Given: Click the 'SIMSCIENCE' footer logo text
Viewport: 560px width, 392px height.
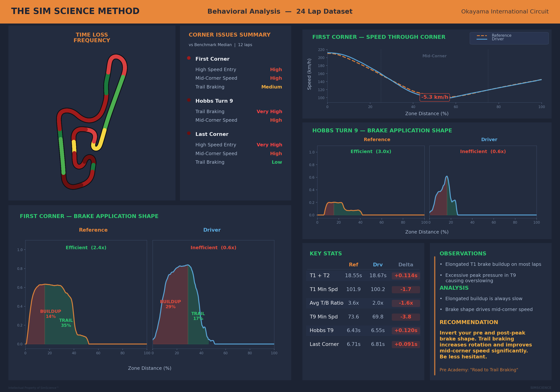Looking at the screenshot, I should pyautogui.click(x=540, y=388).
